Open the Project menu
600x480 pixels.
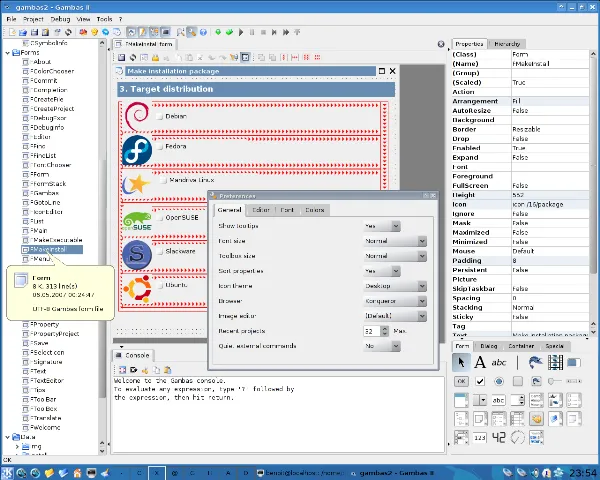pyautogui.click(x=34, y=19)
